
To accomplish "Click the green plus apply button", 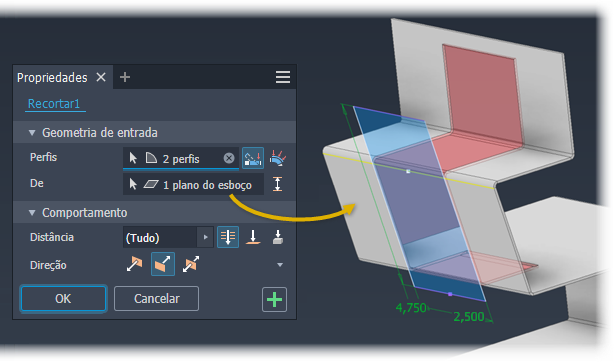I will tap(274, 300).
